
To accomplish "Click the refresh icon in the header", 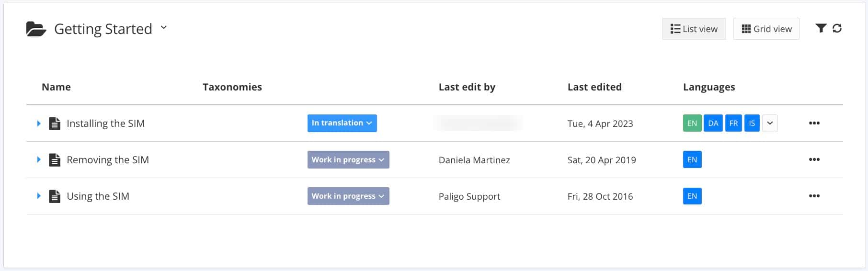I will [x=837, y=28].
